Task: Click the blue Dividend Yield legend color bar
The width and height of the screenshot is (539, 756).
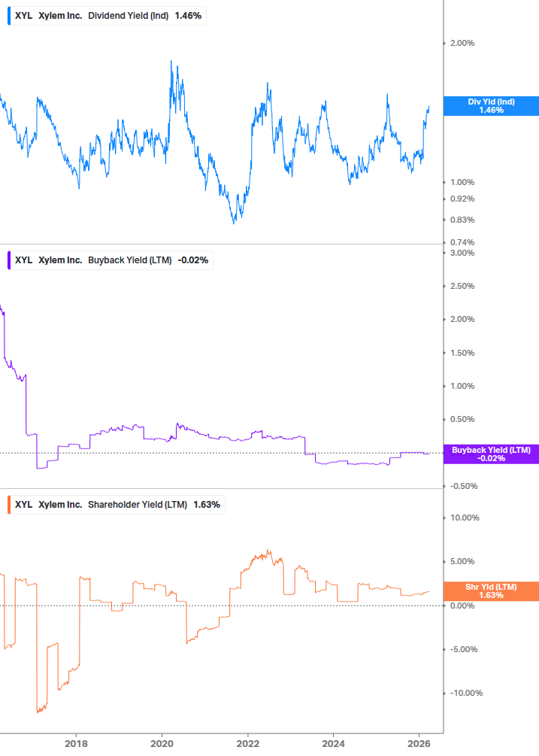Action: [x=9, y=16]
